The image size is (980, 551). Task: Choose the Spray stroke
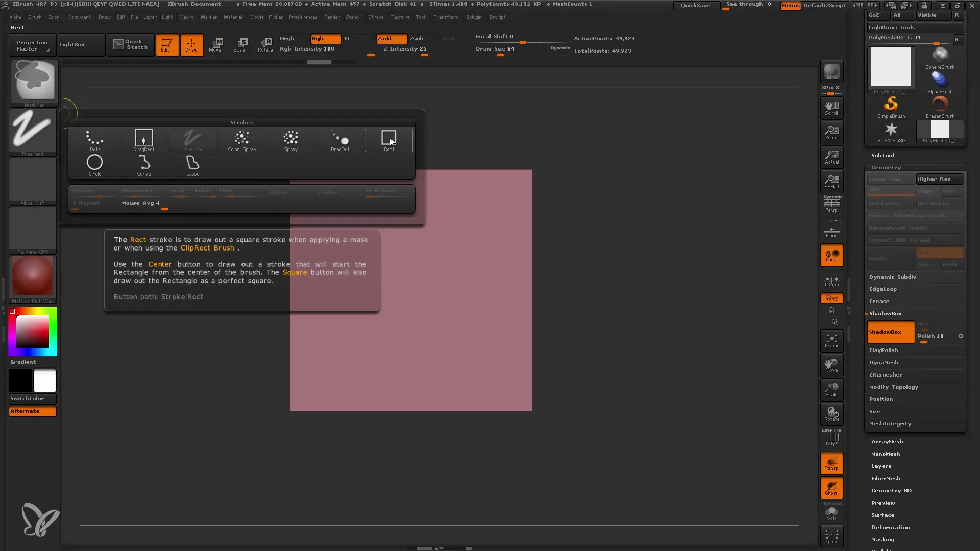point(291,140)
